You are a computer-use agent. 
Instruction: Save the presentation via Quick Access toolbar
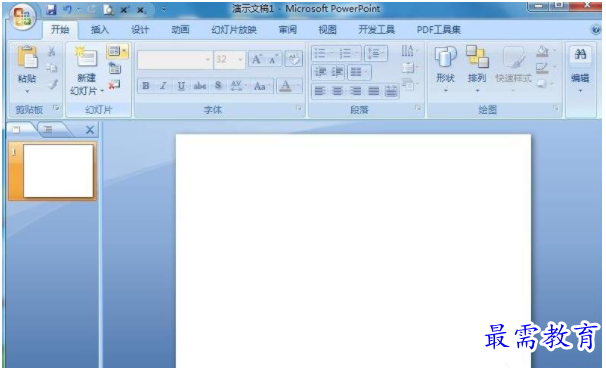(x=51, y=10)
